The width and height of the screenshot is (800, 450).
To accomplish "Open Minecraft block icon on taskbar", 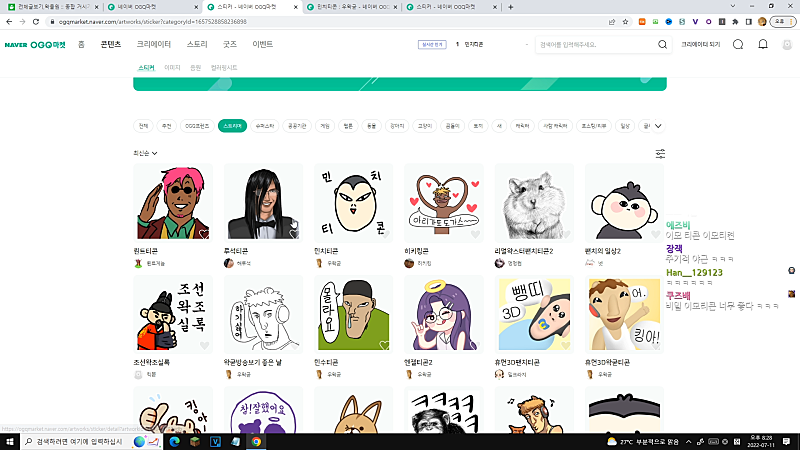I will click(195, 441).
